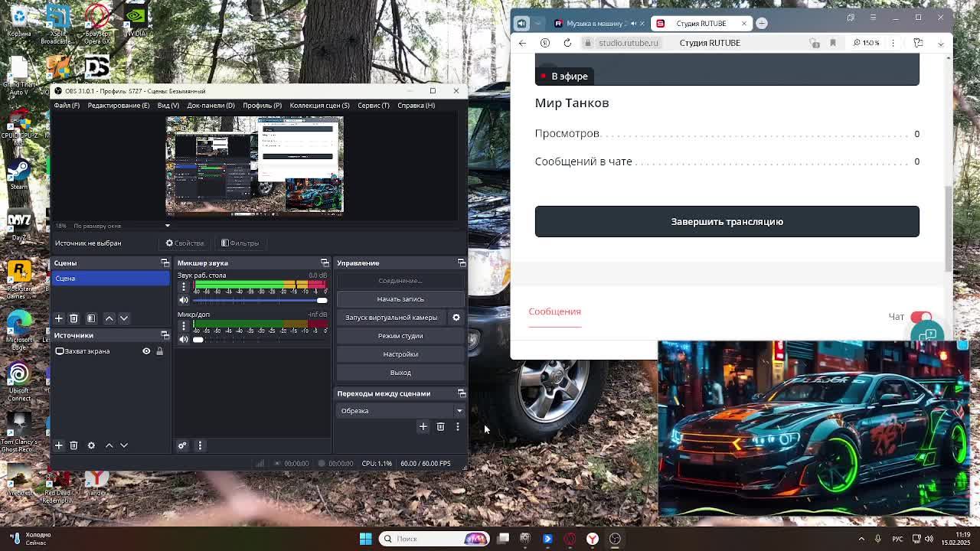Open Коллекция сцен menu in OBS
The height and width of the screenshot is (551, 980).
(x=319, y=106)
